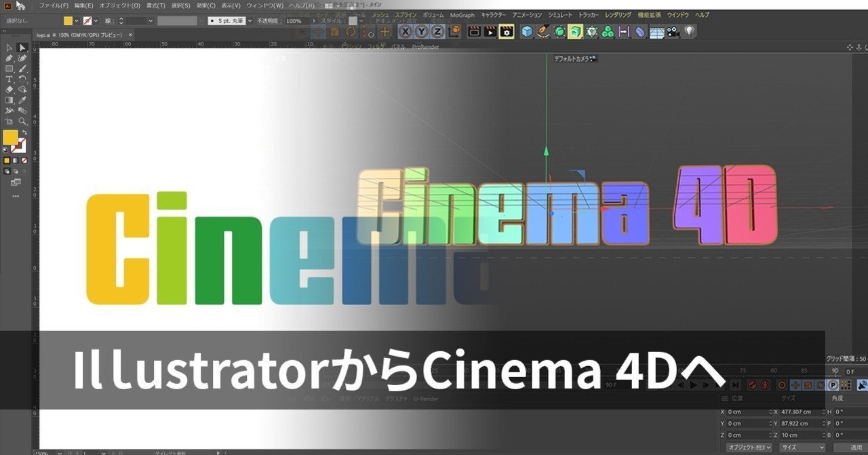The height and width of the screenshot is (455, 868).
Task: Adjust the stroke weight stepper arrows
Action: (x=121, y=21)
